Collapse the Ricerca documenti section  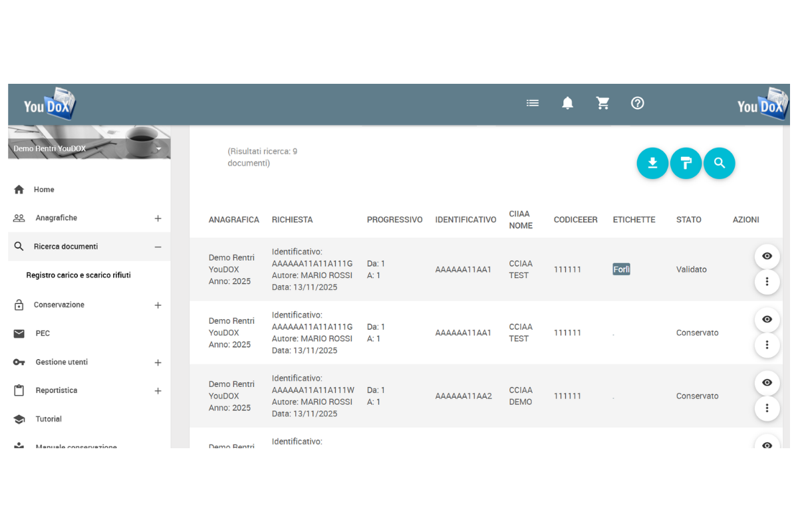pos(158,247)
